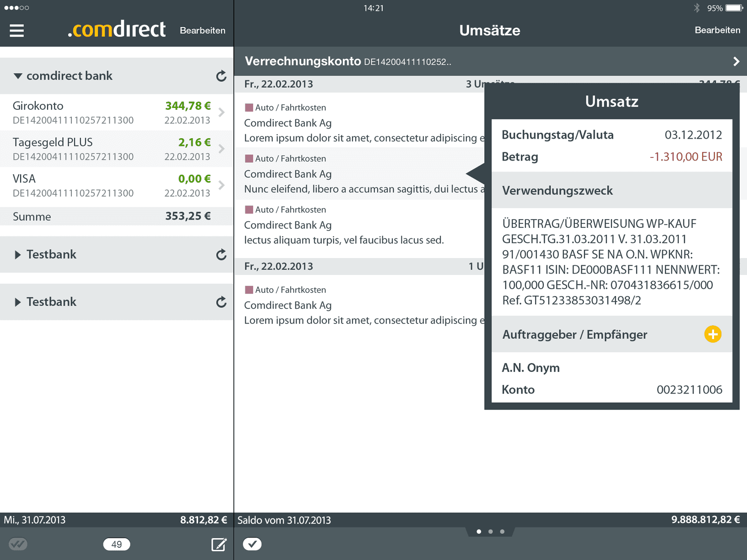The width and height of the screenshot is (747, 560).
Task: Open the edit/compose icon at bottom left
Action: [219, 544]
